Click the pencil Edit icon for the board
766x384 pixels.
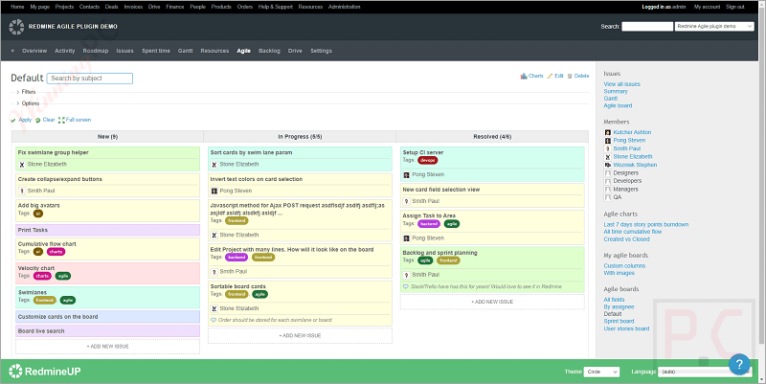click(x=550, y=76)
